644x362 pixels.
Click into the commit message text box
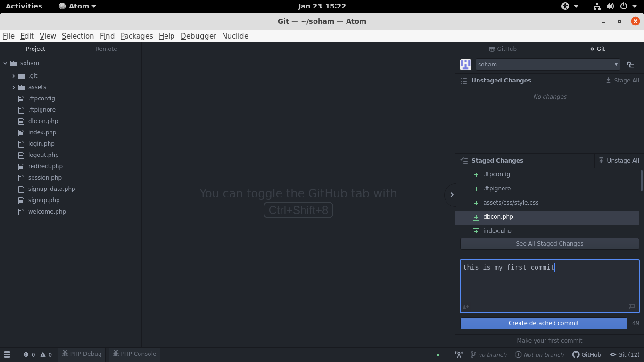tap(550, 286)
